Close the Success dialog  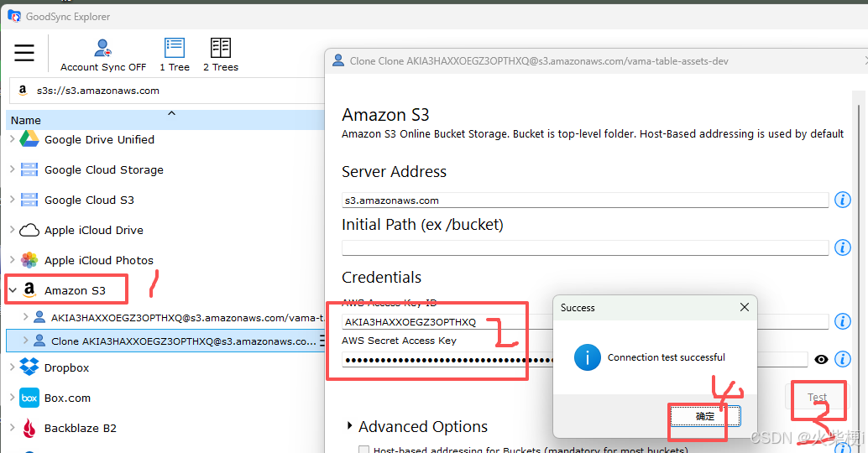[x=744, y=307]
